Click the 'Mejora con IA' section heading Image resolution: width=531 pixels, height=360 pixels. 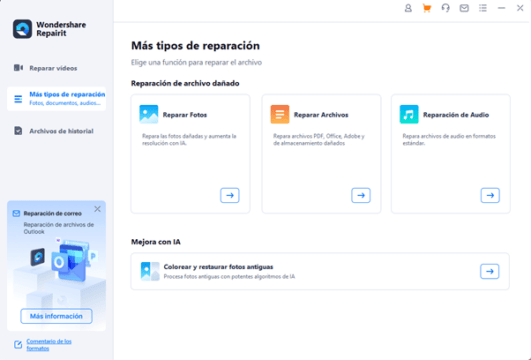[156, 242]
